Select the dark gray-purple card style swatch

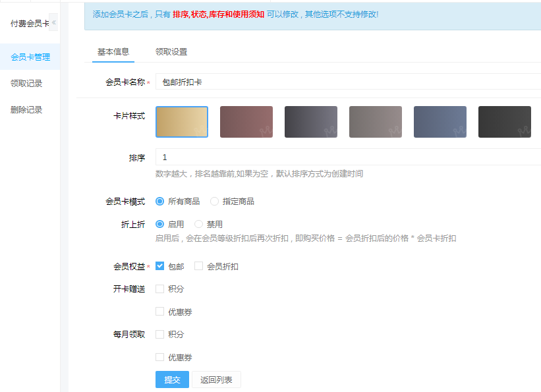click(x=311, y=122)
